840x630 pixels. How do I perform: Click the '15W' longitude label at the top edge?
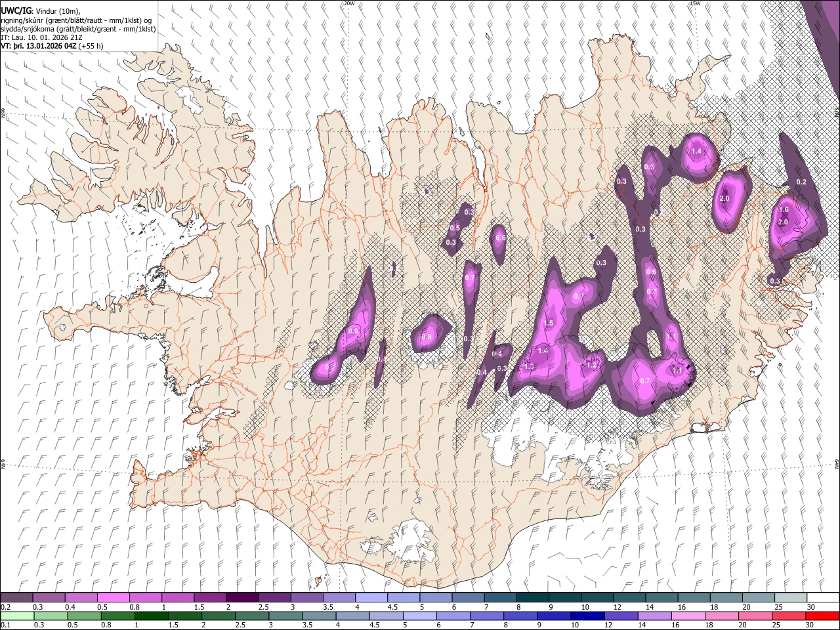(695, 3)
